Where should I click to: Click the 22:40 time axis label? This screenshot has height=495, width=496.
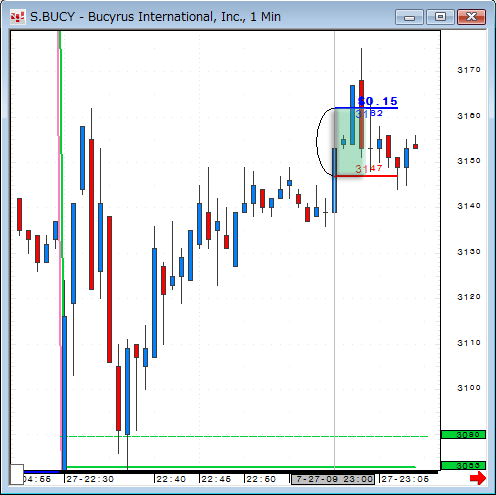pos(171,479)
